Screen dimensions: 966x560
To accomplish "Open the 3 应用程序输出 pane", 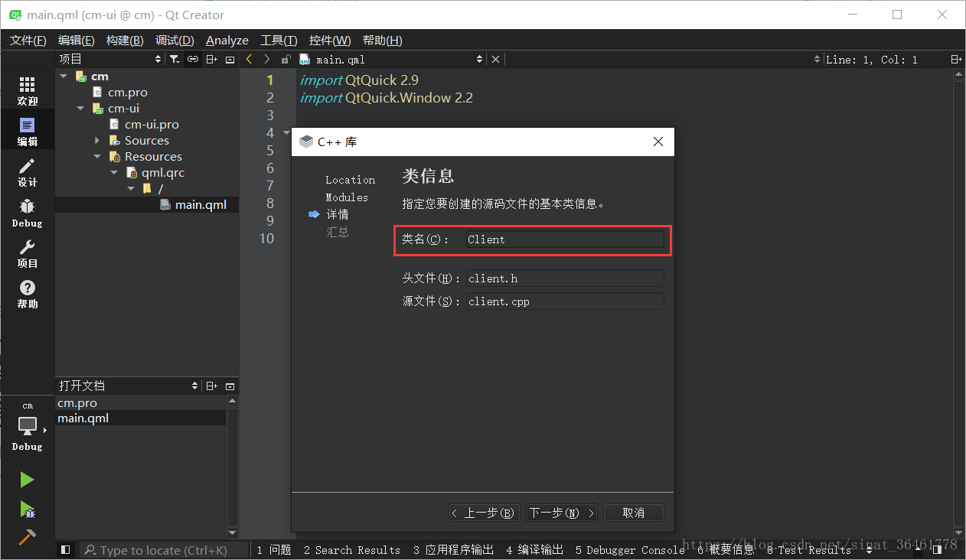I will point(454,550).
